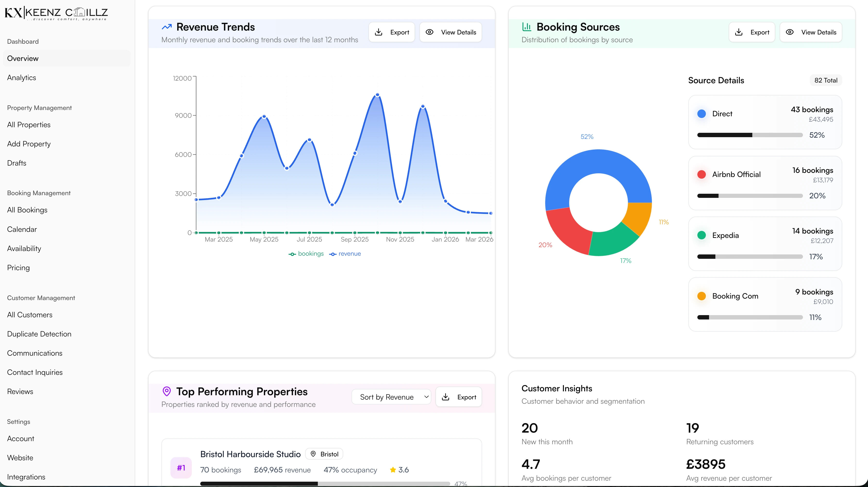This screenshot has height=487, width=868.
Task: Click the Bristol Harbourside Studio property title
Action: click(250, 454)
